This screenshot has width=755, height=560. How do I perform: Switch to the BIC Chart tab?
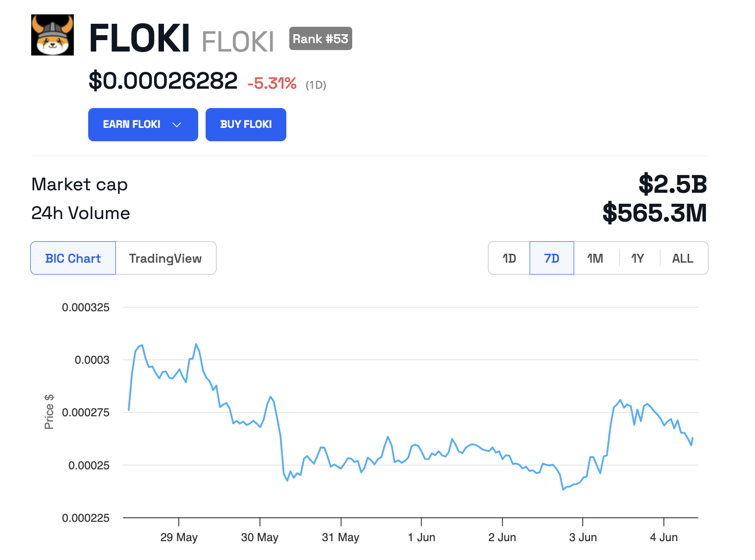pos(73,258)
